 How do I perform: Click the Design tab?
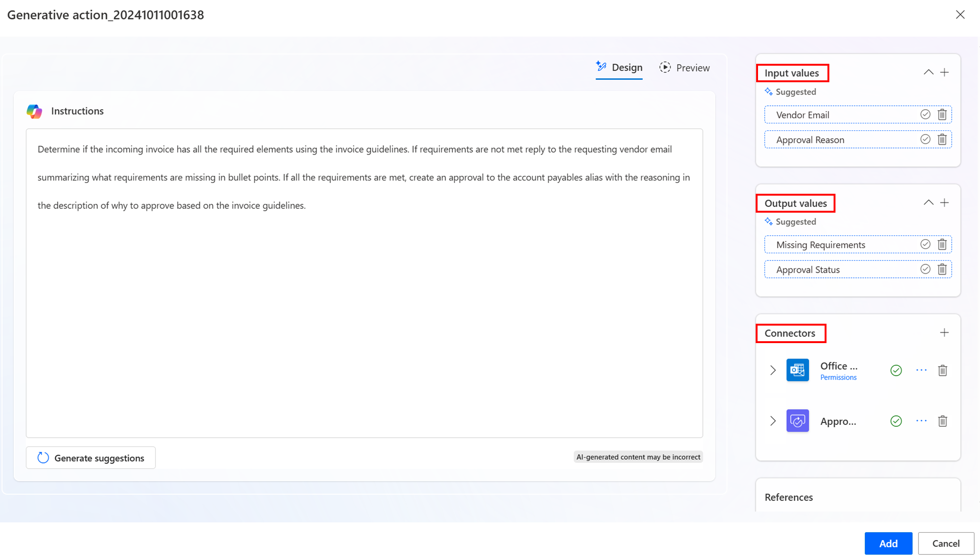click(619, 68)
